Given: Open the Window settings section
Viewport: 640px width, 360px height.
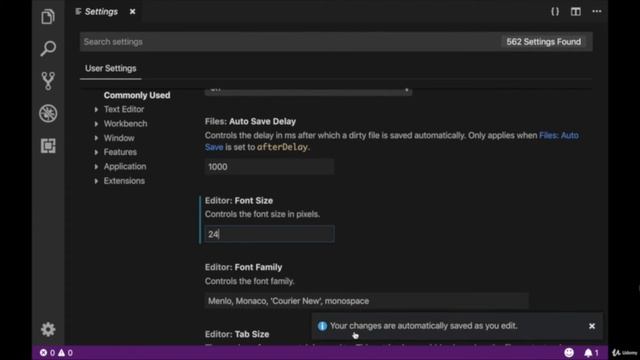Looking at the screenshot, I should 119,138.
